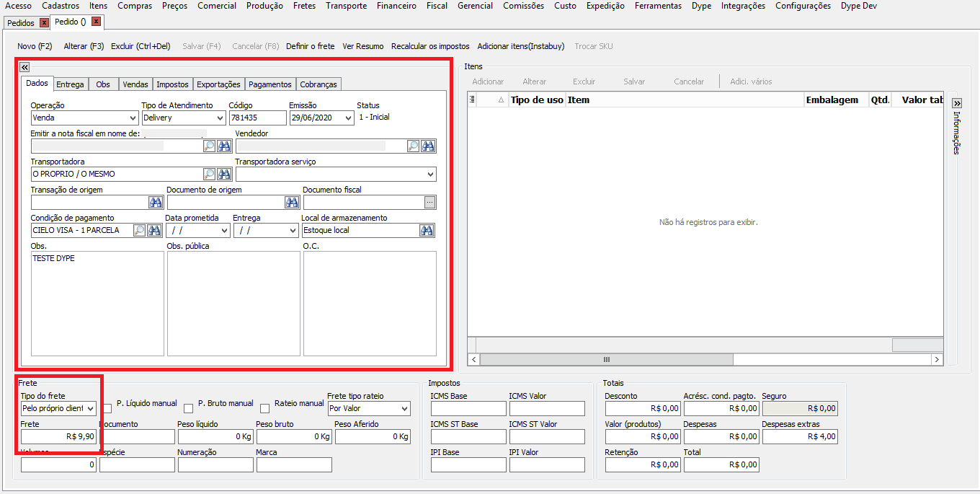This screenshot has width=980, height=494.
Task: Click Alterar (F3) toolbar button
Action: (x=84, y=46)
